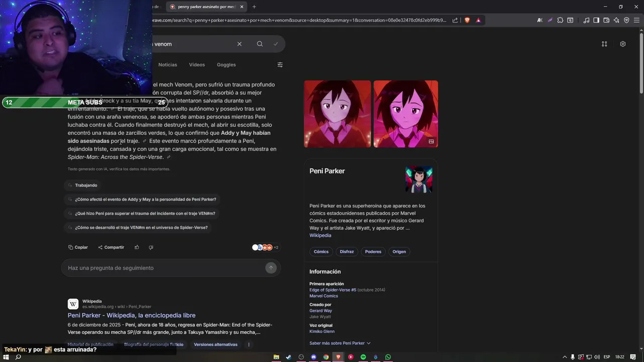
Task: Open Spotify from the taskbar
Action: click(x=363, y=357)
